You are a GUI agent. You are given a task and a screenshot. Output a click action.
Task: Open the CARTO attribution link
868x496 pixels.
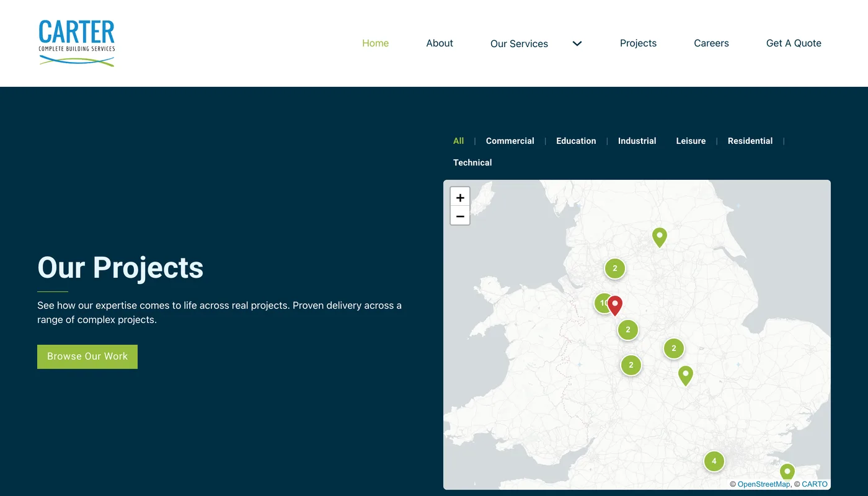click(x=815, y=484)
